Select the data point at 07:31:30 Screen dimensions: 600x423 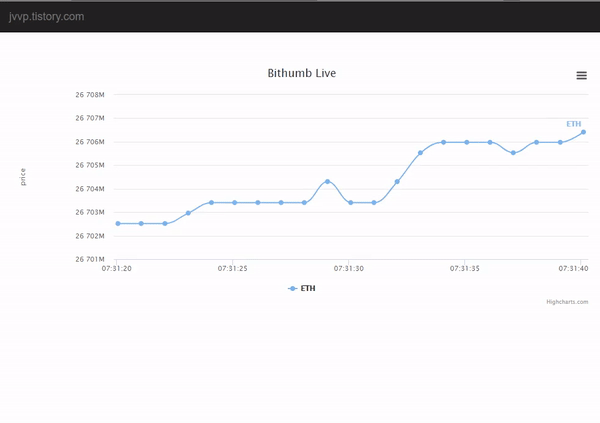351,203
